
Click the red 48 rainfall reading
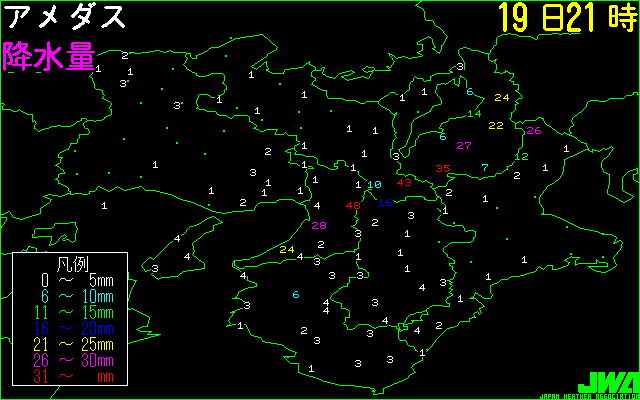pos(352,206)
